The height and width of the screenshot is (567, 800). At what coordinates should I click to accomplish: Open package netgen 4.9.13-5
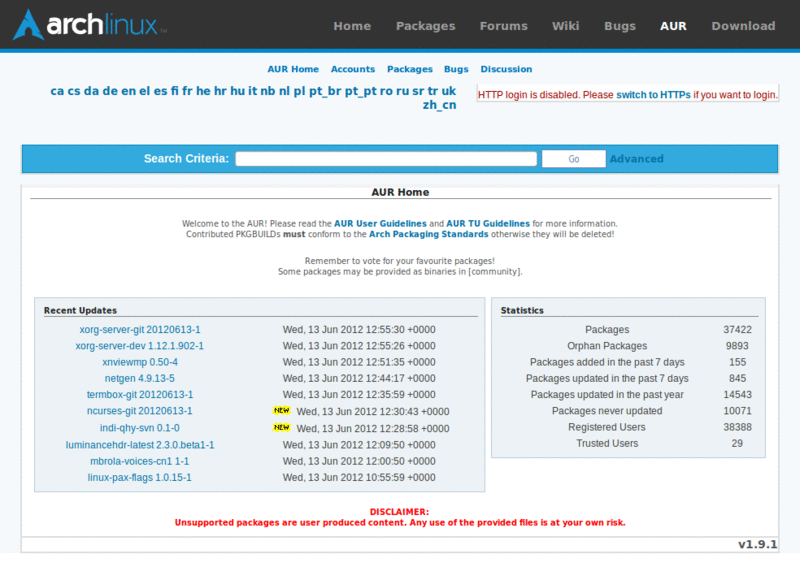140,379
